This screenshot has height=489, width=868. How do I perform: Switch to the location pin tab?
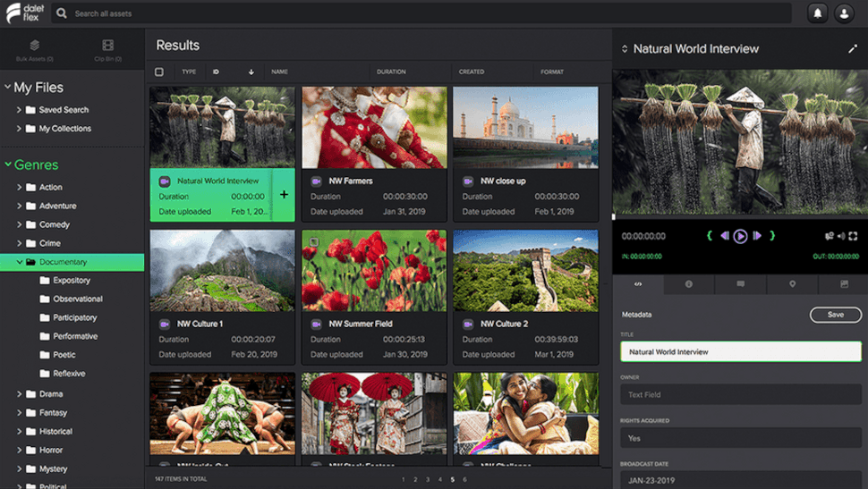click(x=792, y=284)
